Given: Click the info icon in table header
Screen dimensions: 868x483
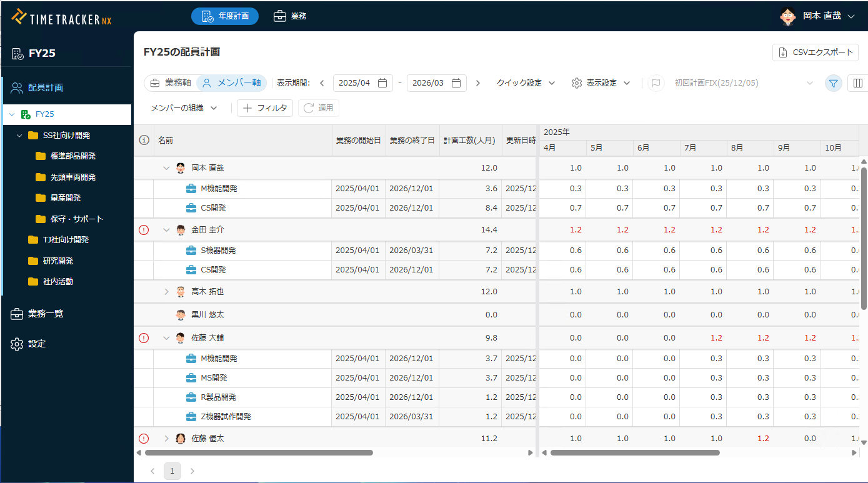Looking at the screenshot, I should pos(144,141).
